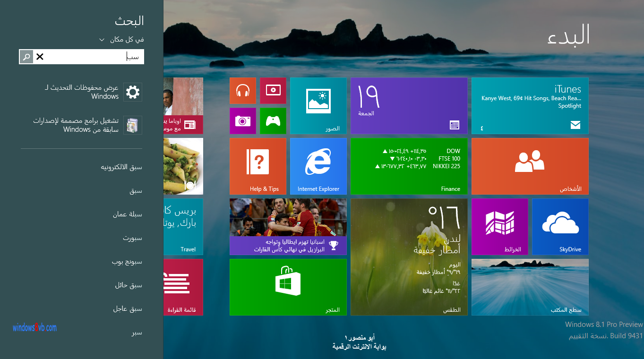Open the Help & Tips tile

coord(258,166)
